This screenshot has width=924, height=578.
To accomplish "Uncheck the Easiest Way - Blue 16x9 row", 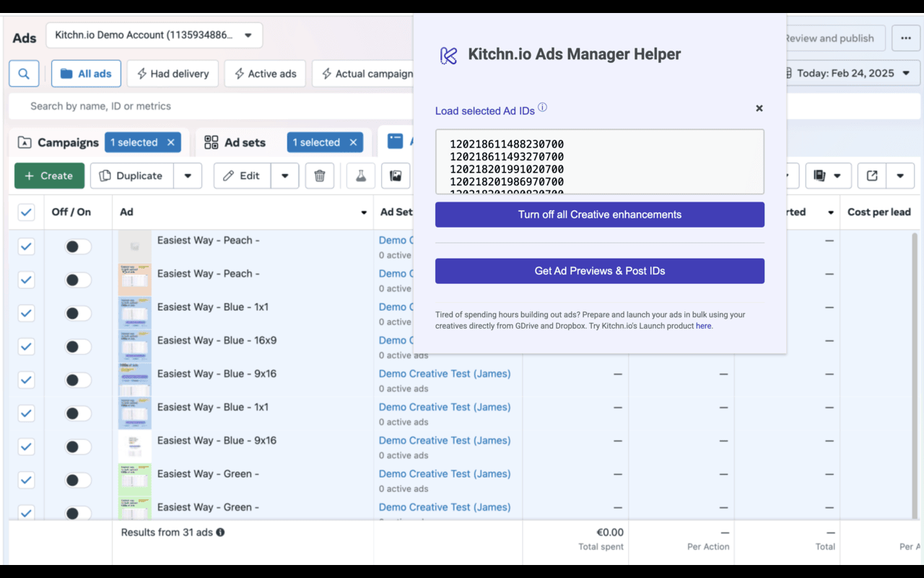I will coord(26,346).
